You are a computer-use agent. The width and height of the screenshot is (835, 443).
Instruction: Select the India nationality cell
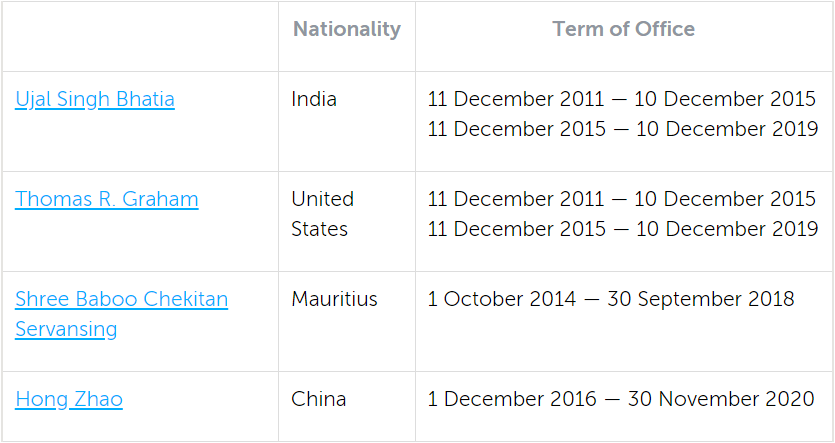tap(314, 100)
